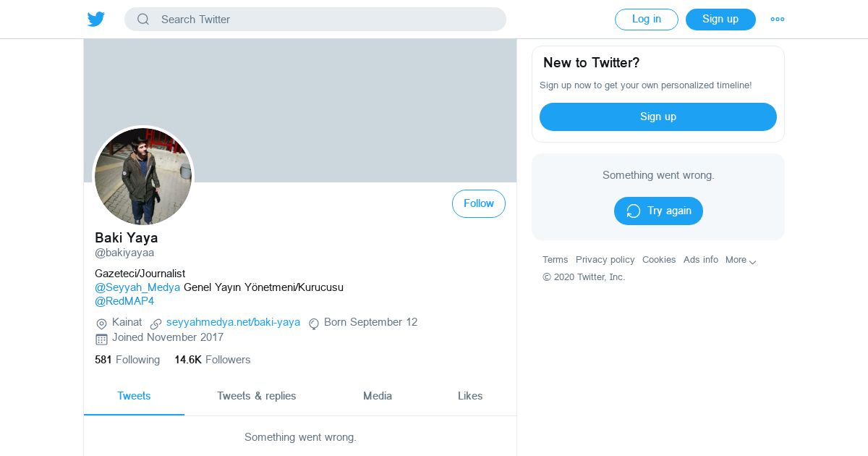Click the calendar icon by Joined date
The width and height of the screenshot is (868, 456).
(x=101, y=339)
